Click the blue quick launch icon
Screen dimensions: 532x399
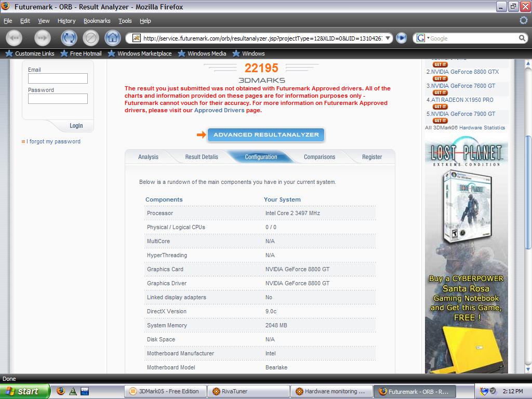point(85,391)
